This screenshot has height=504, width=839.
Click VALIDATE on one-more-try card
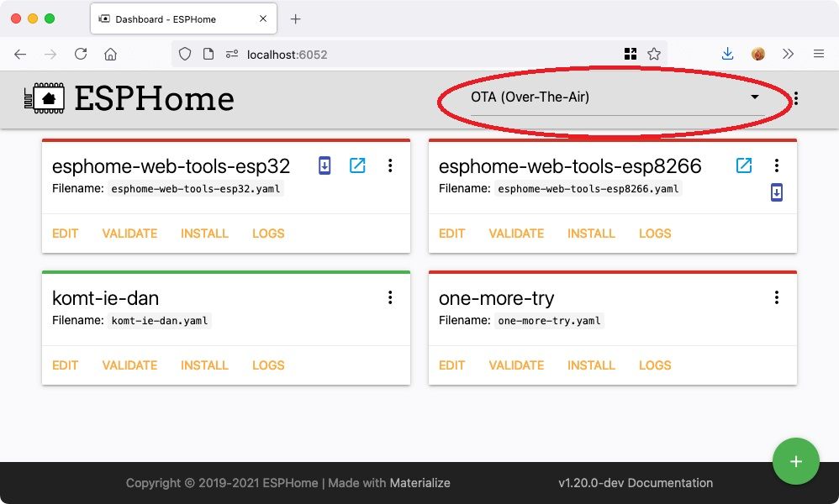tap(516, 365)
